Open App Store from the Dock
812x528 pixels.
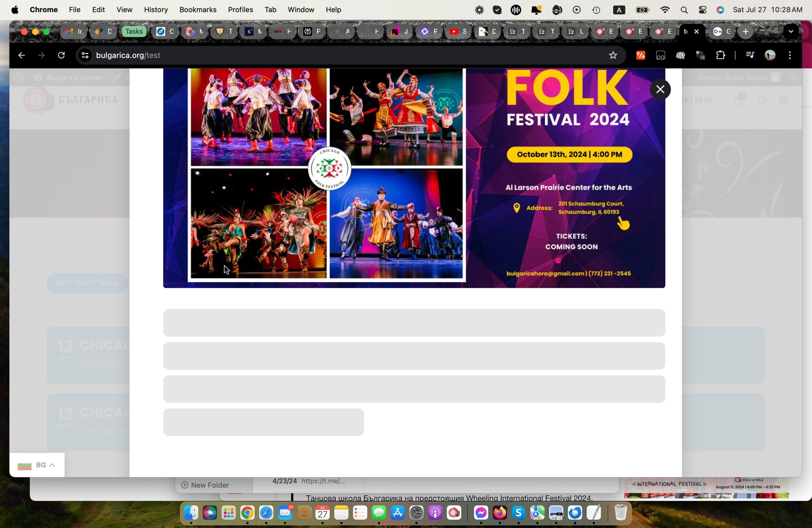(397, 513)
